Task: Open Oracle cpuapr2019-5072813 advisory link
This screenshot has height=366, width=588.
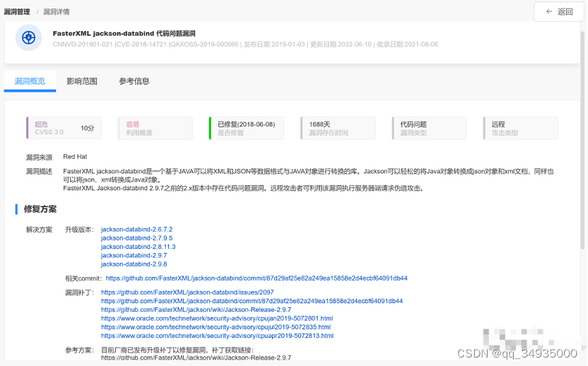Action: 218,336
